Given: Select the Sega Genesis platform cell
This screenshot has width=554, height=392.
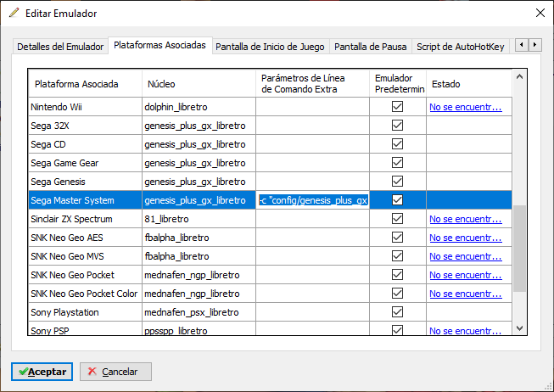Looking at the screenshot, I should point(85,182).
